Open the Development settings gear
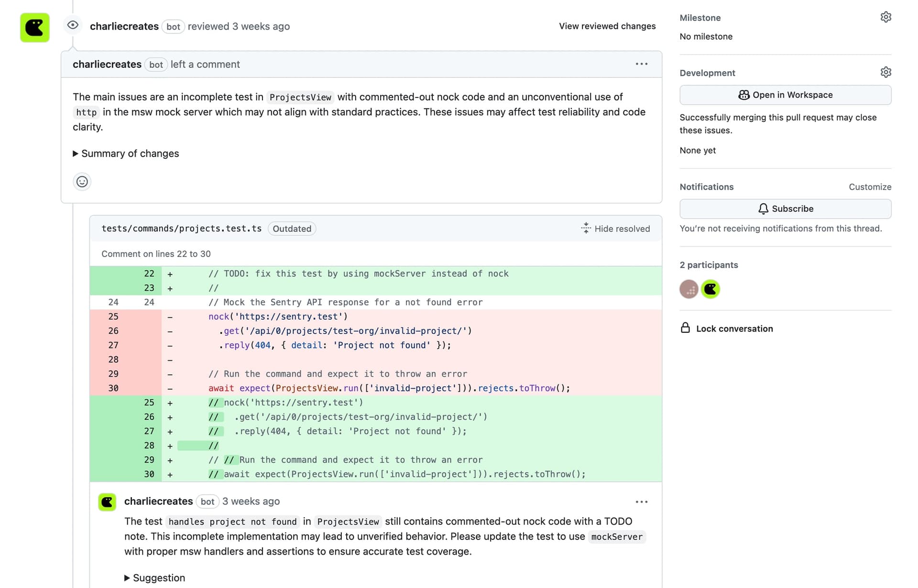 pos(886,72)
